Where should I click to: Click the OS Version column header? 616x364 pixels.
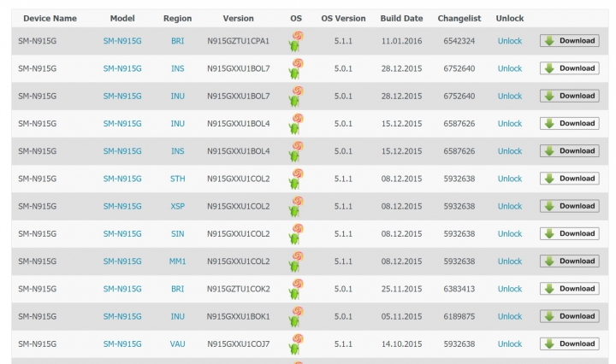tap(343, 19)
